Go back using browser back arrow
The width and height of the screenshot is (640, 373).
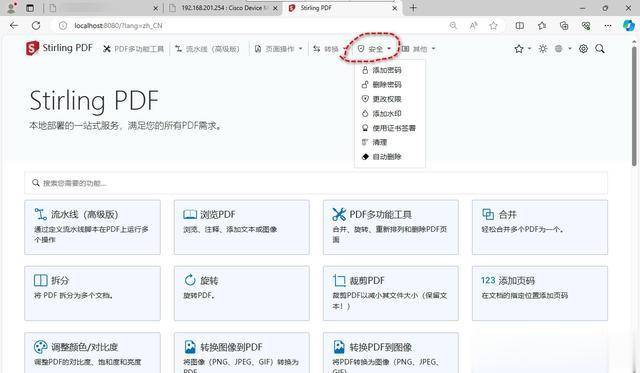click(14, 26)
